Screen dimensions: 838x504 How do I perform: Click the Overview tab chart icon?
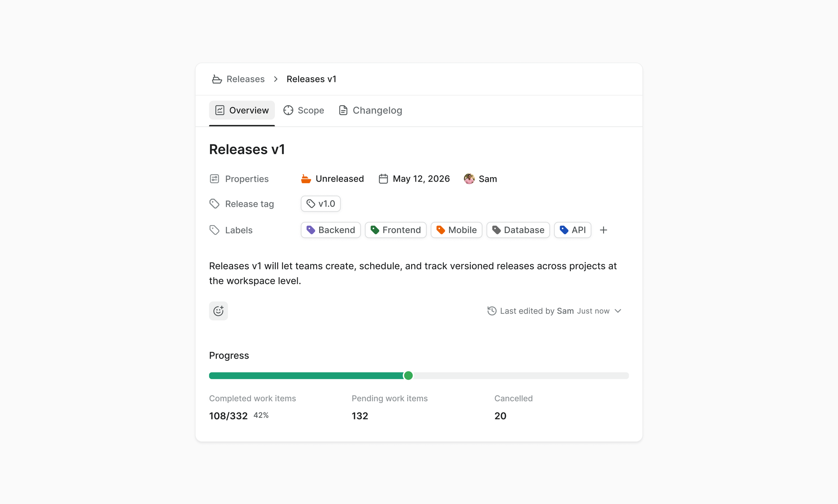click(220, 110)
